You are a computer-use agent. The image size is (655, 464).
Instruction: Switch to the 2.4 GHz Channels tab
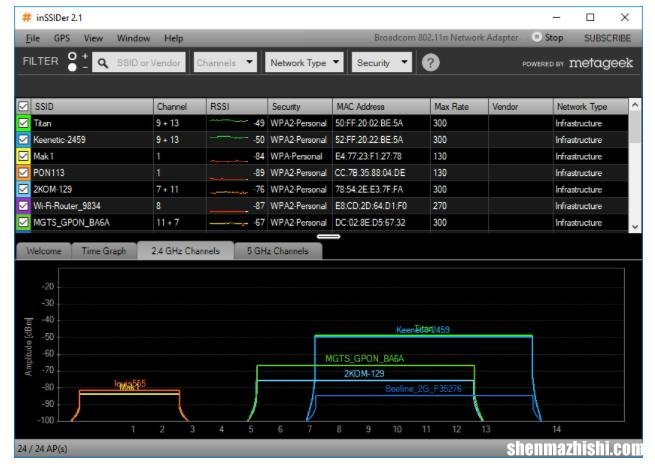pyautogui.click(x=185, y=251)
